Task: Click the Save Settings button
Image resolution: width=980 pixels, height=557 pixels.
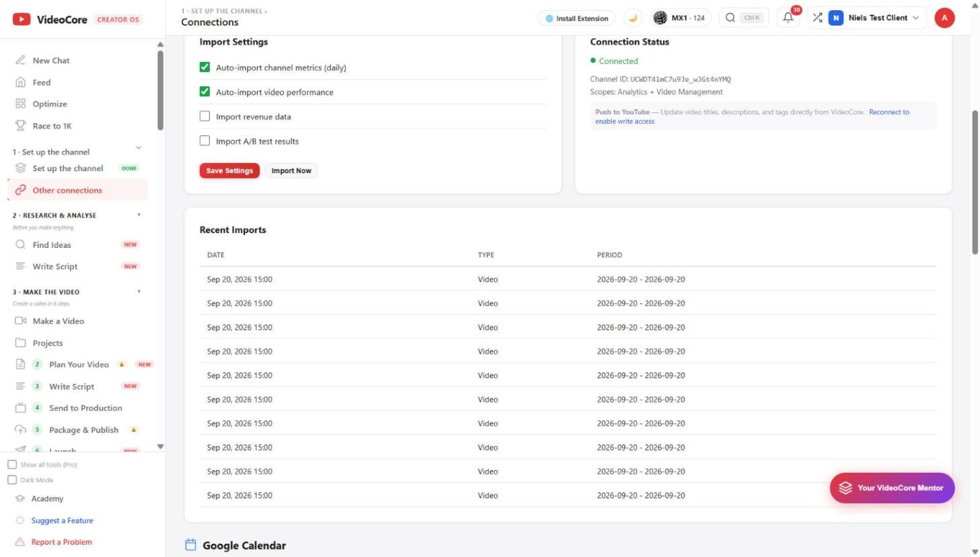Action: pyautogui.click(x=230, y=170)
